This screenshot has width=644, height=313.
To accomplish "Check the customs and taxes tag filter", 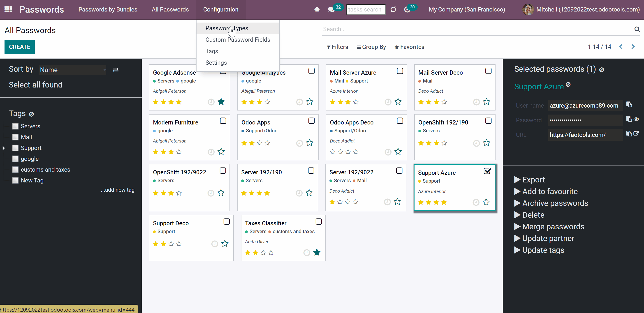I will (15, 170).
